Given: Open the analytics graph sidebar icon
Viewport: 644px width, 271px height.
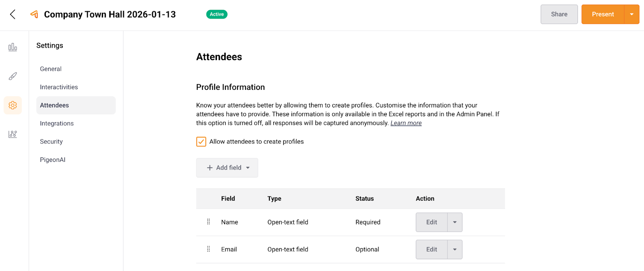Looking at the screenshot, I should click(13, 134).
